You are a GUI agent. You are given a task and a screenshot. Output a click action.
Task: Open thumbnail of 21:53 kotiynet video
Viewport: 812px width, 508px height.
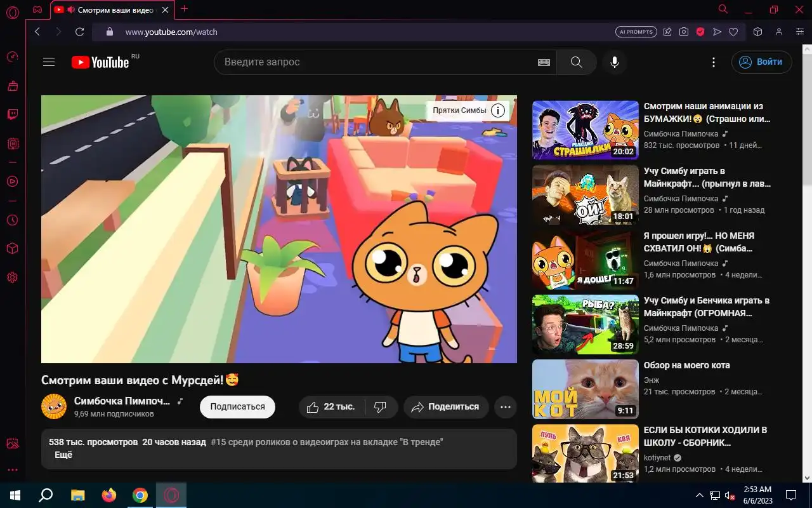coord(586,453)
